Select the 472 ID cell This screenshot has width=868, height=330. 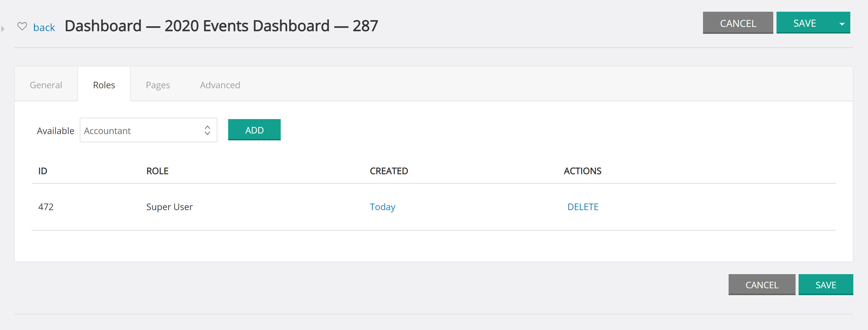click(46, 207)
